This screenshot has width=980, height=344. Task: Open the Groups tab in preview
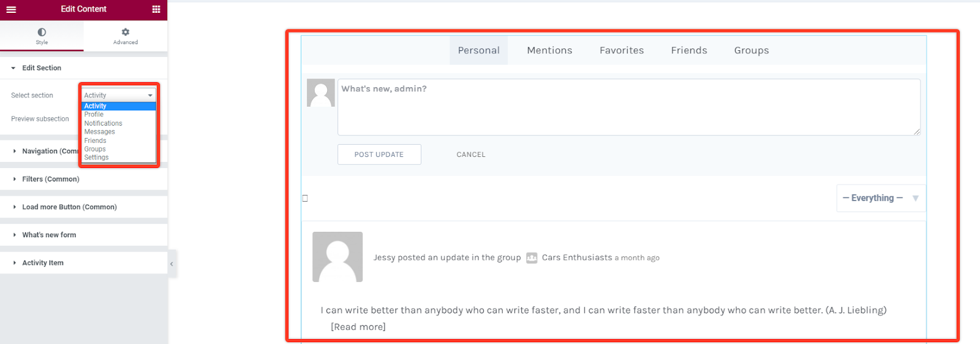(x=752, y=50)
